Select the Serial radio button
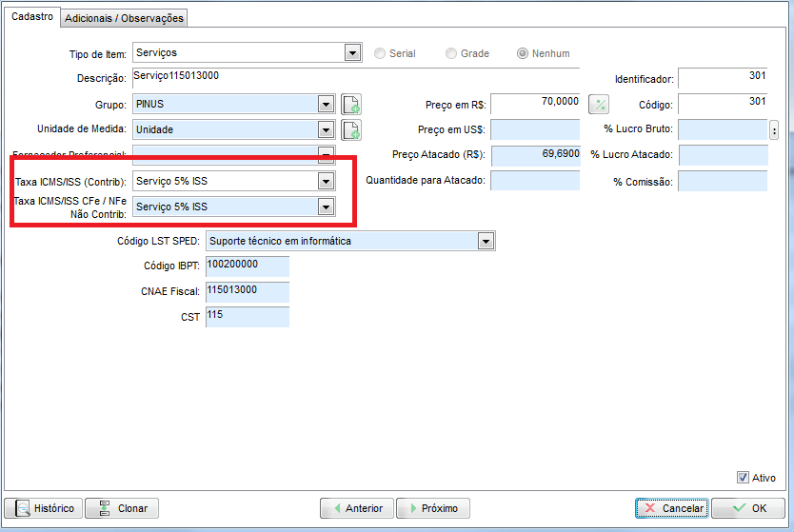794x532 pixels. (381, 53)
